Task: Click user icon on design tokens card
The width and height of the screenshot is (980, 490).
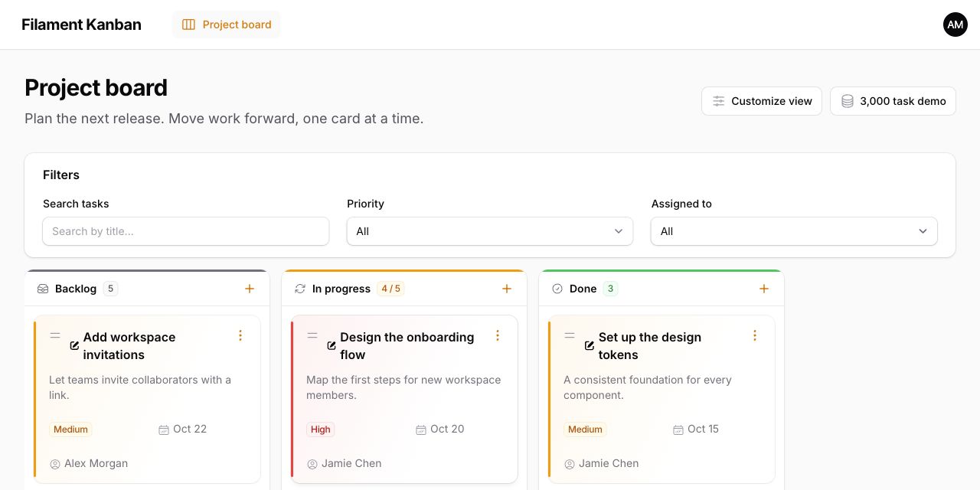Action: click(570, 464)
